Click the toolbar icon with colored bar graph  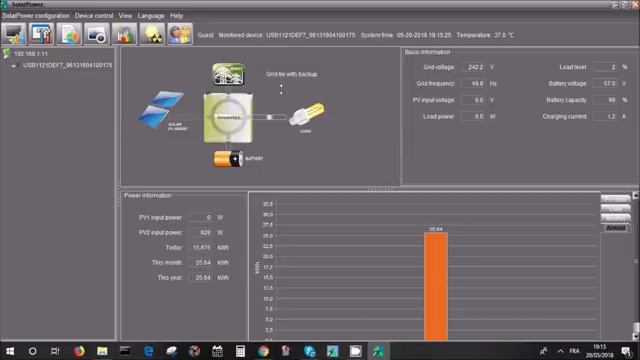pos(124,34)
